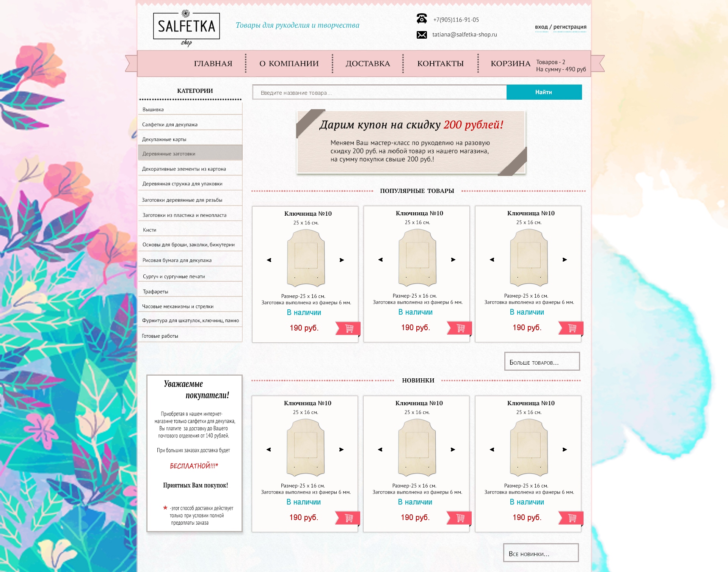Open the ДОСТАВКА menu item
The width and height of the screenshot is (728, 572).
(368, 64)
